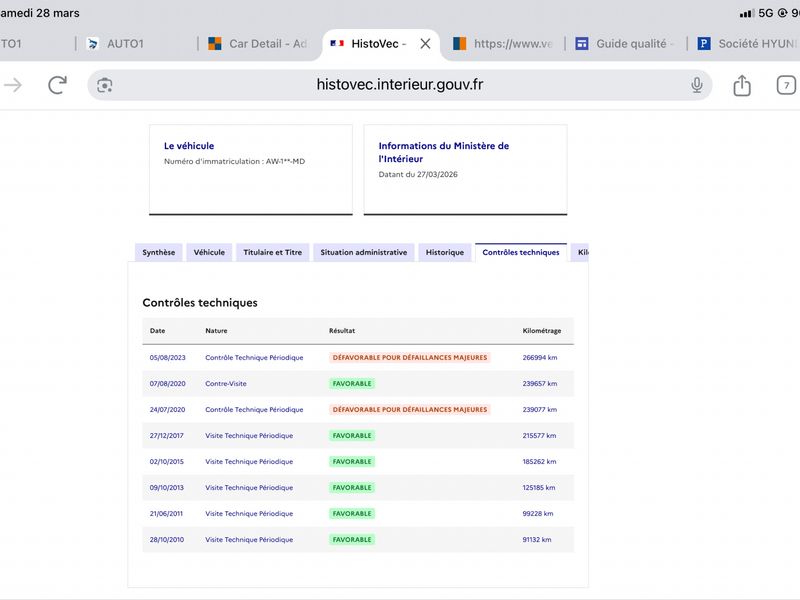Open the Guide qualité browser tab
The height and width of the screenshot is (600, 800).
pos(624,44)
